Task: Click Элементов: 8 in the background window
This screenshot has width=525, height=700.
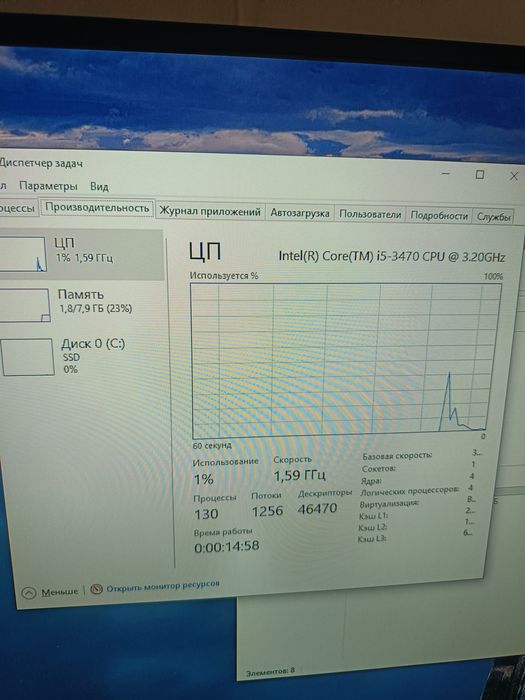Action: tap(270, 671)
